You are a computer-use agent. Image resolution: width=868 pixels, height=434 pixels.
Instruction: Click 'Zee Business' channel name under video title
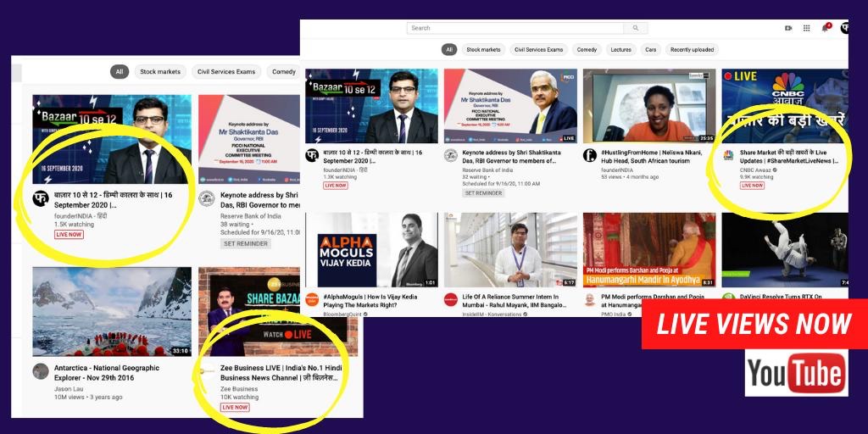point(239,388)
